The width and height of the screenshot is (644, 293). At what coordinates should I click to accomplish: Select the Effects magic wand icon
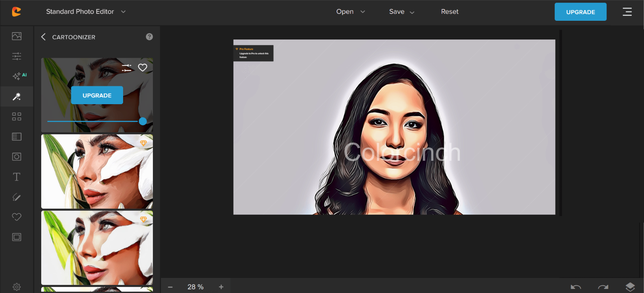point(17,96)
